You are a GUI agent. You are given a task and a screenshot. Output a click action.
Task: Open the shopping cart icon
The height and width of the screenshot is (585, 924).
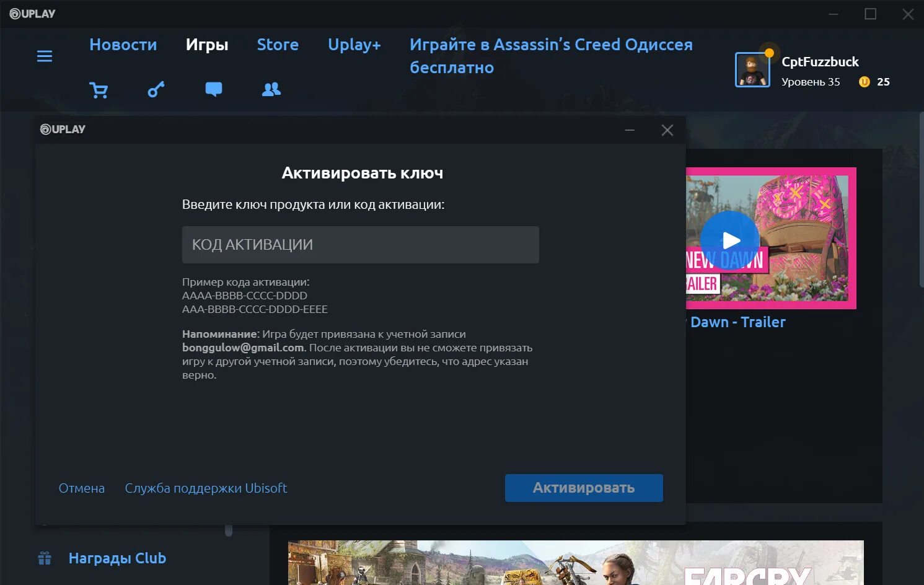pyautogui.click(x=99, y=90)
